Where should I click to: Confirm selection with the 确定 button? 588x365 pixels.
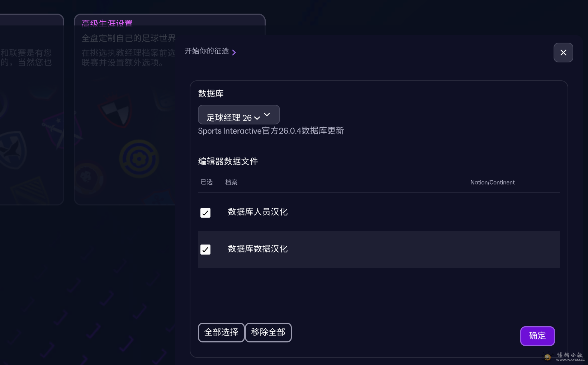pyautogui.click(x=537, y=336)
